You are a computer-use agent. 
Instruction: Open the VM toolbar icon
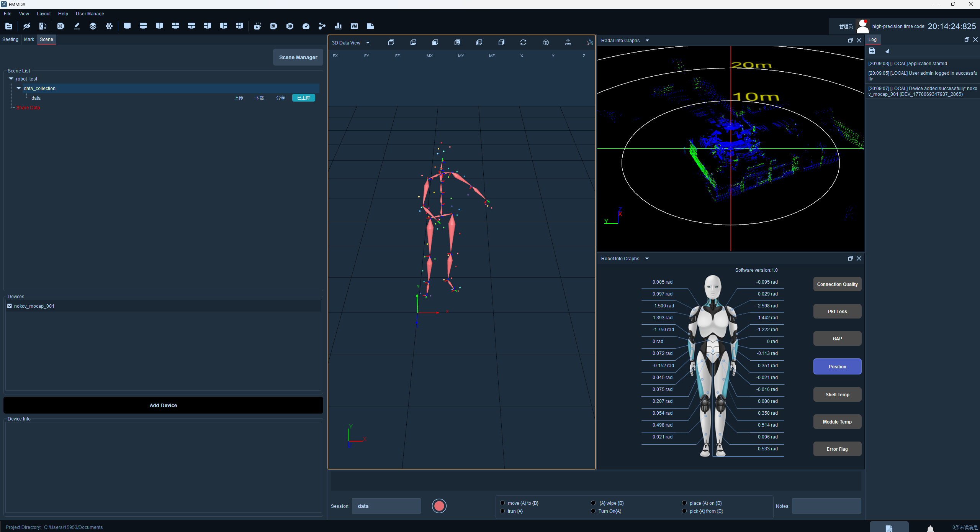354,26
